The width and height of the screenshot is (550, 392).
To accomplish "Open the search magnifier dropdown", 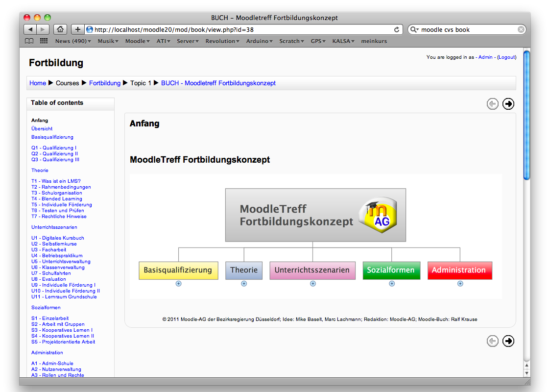I will [414, 29].
